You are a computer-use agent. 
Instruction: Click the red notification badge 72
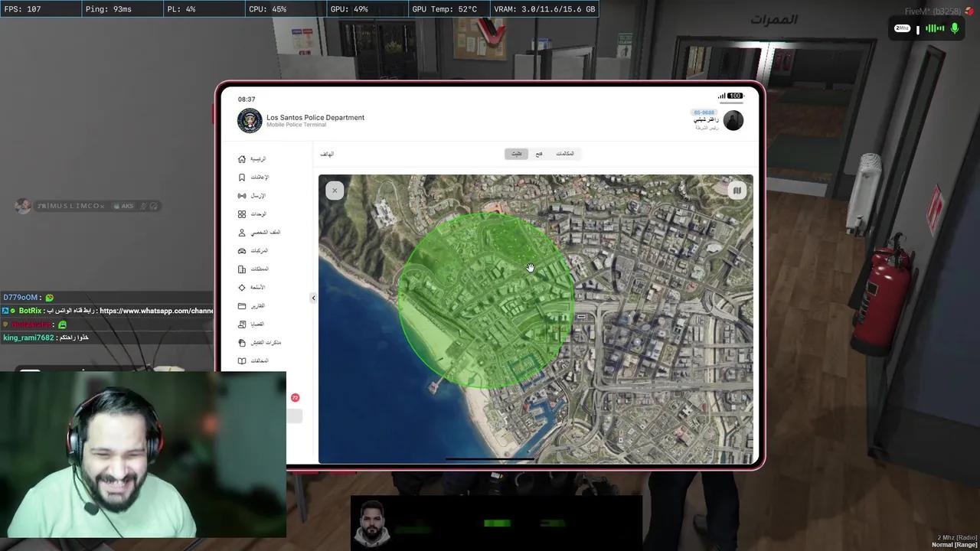point(295,398)
